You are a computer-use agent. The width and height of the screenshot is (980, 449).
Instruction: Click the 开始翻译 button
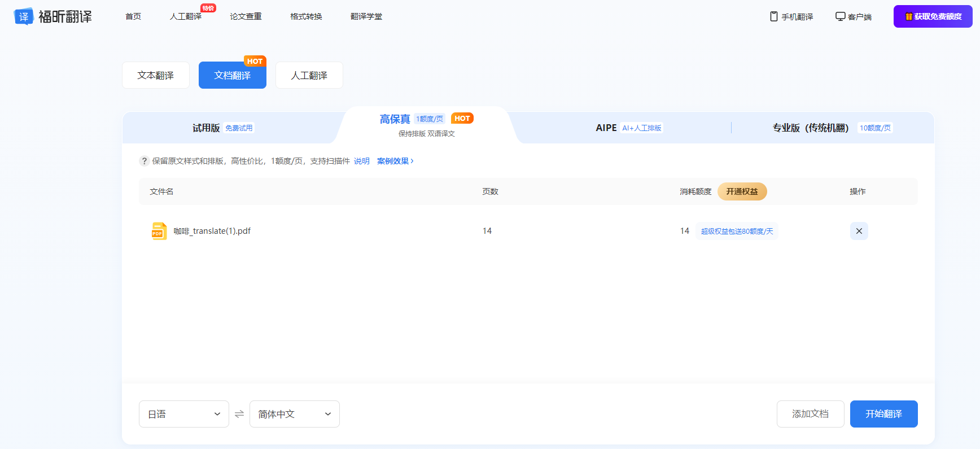tap(883, 414)
